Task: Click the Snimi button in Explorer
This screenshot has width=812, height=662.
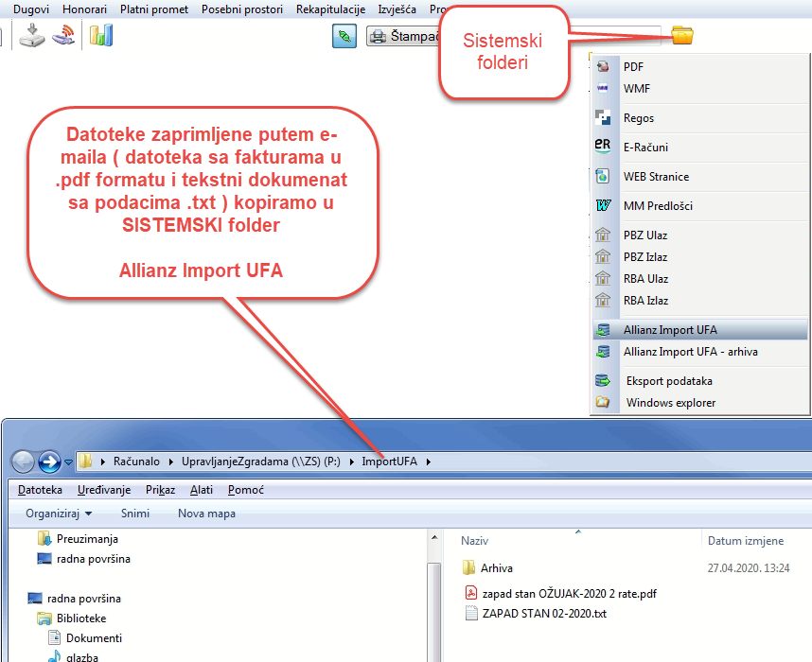Action: (135, 514)
